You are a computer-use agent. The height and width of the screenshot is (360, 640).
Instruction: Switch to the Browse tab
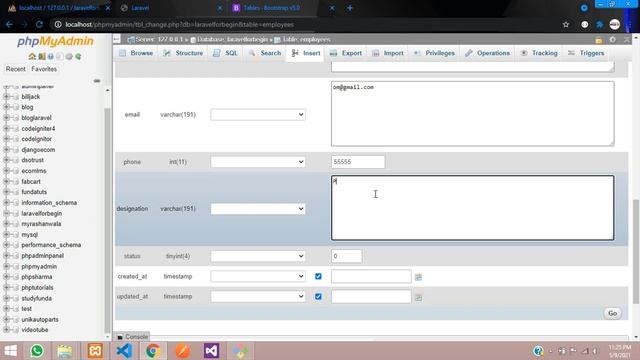pos(136,53)
